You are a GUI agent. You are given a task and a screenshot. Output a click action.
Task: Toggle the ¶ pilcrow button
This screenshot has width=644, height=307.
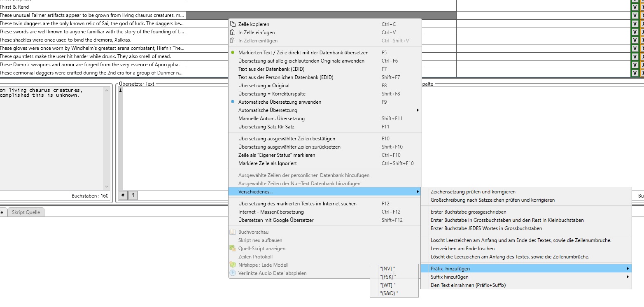(x=133, y=196)
